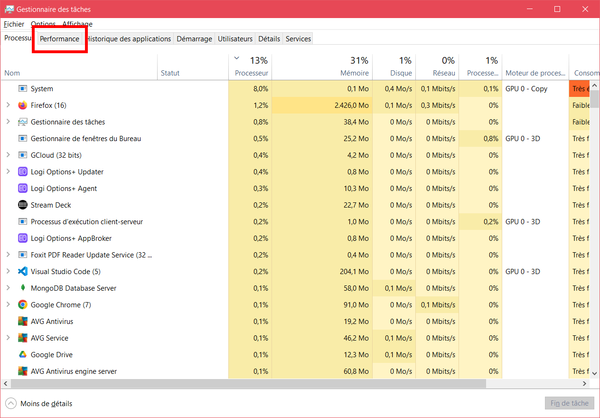Click horizontal scrollbar right arrow

[x=584, y=383]
